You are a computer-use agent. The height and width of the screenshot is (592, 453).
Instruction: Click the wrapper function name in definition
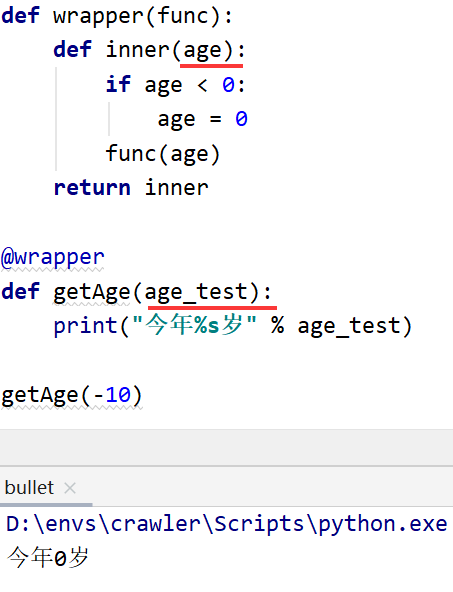98,17
